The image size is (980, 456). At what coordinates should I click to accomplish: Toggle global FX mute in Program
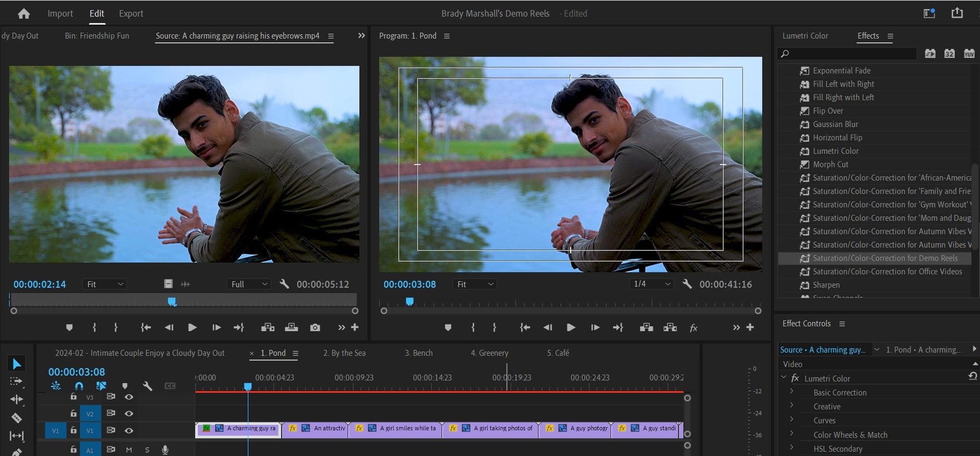tap(694, 327)
